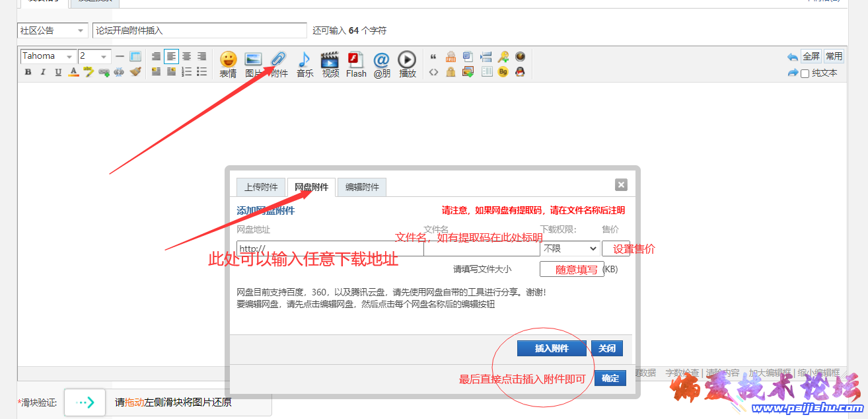
Task: Click the 关闭 button in dialog
Action: (606, 348)
